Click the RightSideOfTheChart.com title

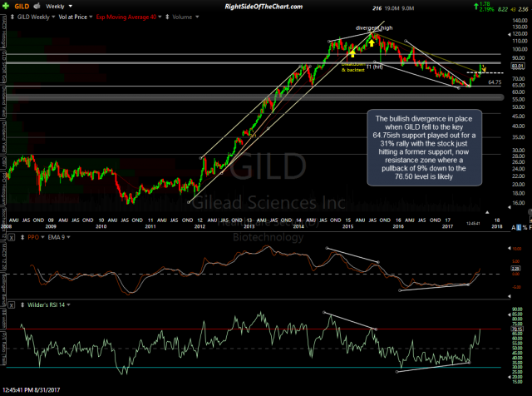264,7
